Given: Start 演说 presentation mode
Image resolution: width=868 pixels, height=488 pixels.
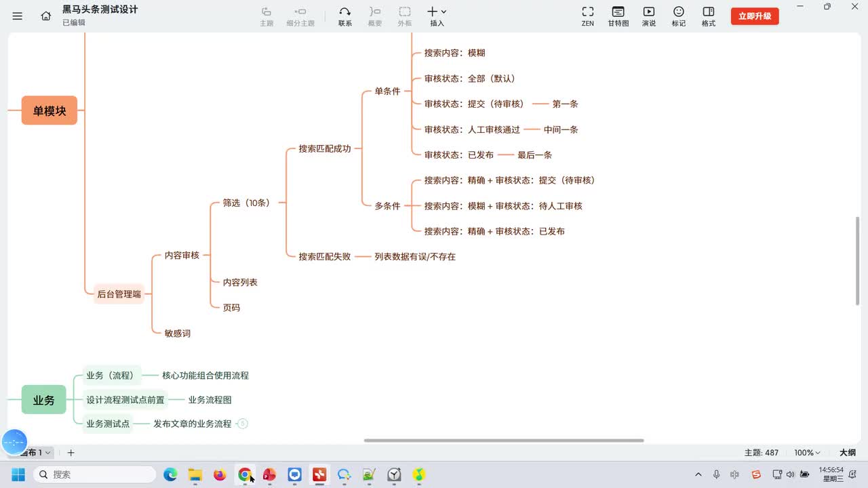Looking at the screenshot, I should tap(649, 16).
